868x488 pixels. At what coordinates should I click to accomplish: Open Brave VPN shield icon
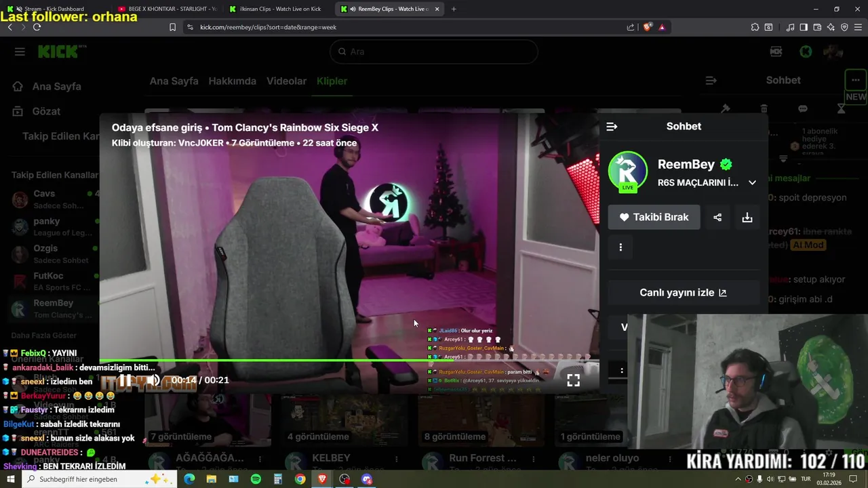(x=844, y=27)
